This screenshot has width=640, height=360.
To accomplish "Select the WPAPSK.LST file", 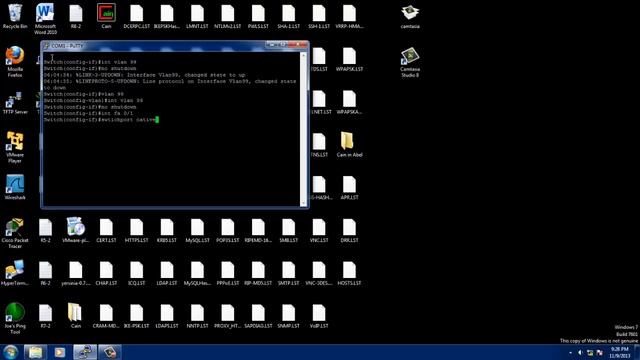I will 349,59.
